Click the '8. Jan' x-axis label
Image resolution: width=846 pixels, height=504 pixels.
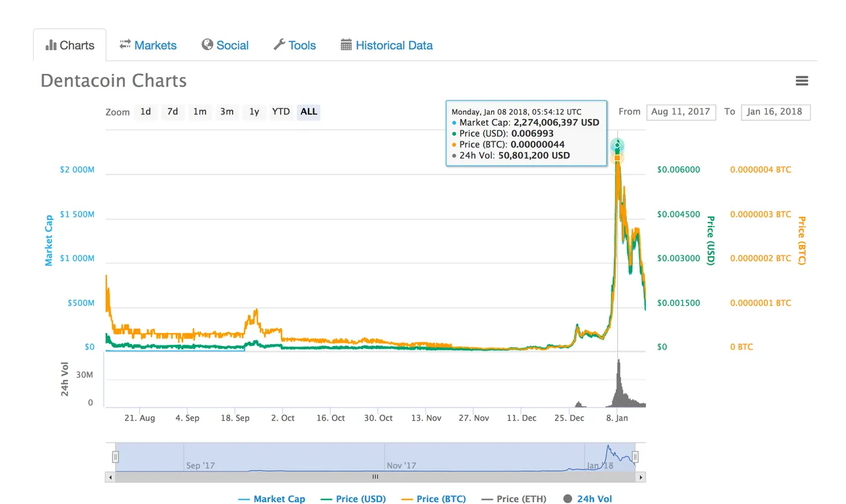coord(617,418)
